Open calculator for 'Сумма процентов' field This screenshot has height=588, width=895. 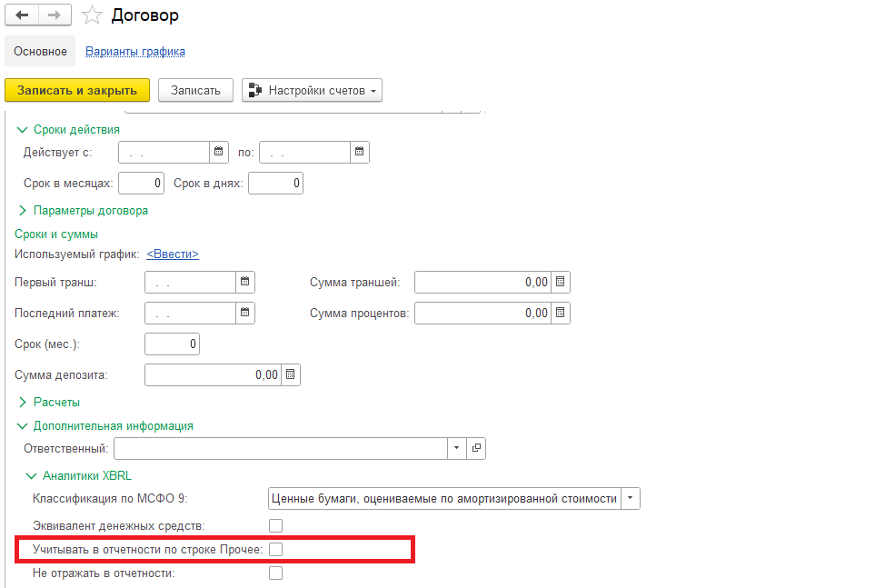click(x=561, y=313)
